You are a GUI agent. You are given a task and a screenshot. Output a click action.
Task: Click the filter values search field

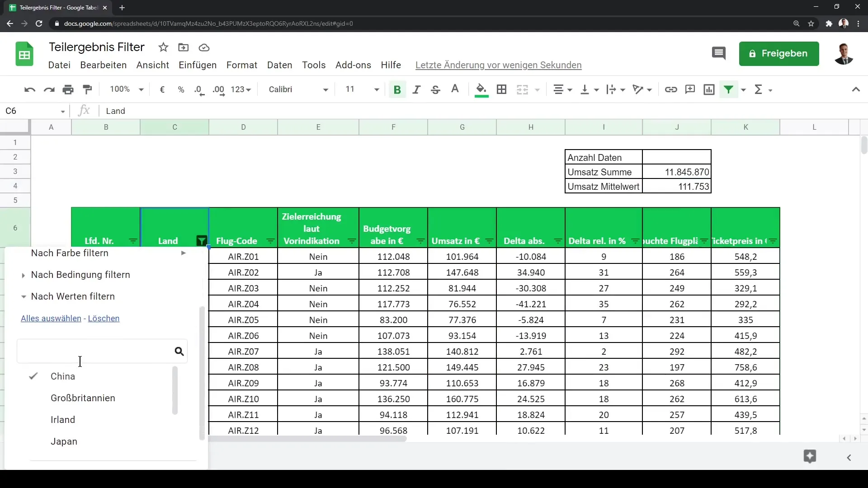pyautogui.click(x=102, y=352)
